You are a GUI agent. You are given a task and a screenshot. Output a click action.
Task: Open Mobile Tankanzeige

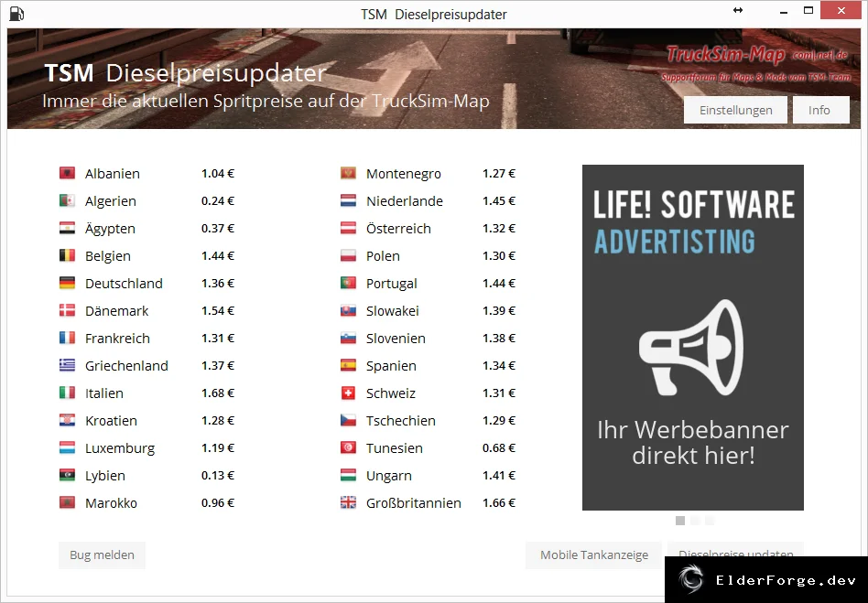pos(593,555)
